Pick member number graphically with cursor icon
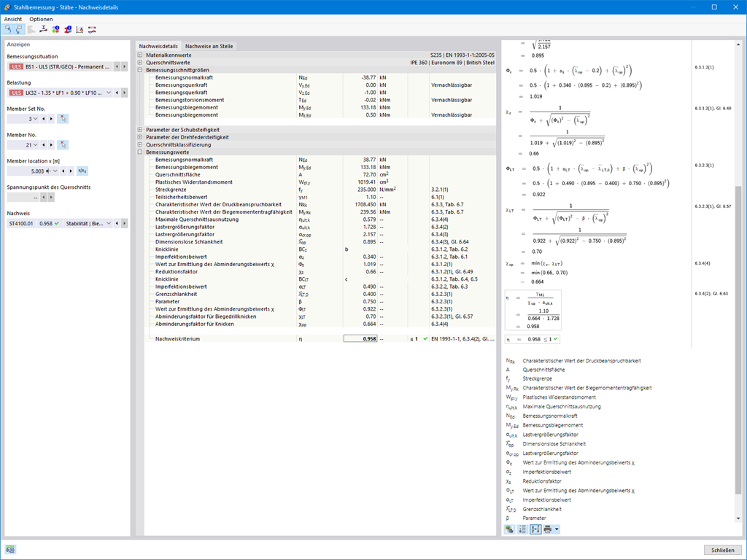Viewport: 747px width, 560px height. tap(63, 145)
